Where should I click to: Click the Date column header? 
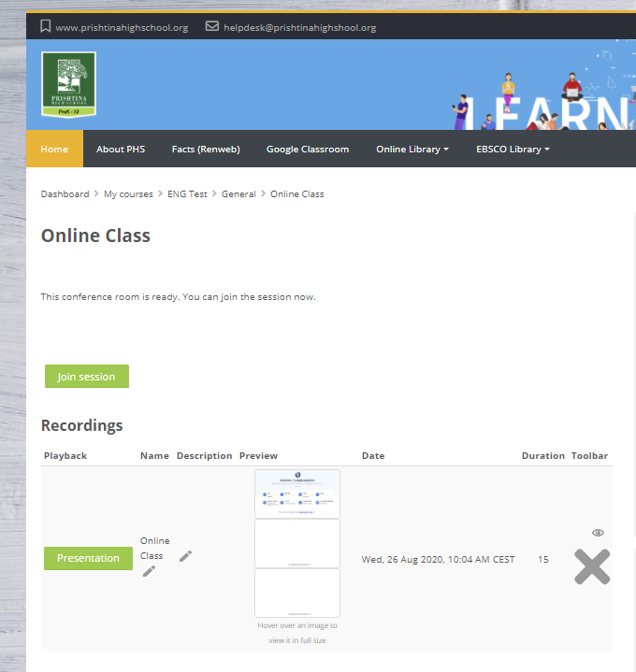coord(373,455)
